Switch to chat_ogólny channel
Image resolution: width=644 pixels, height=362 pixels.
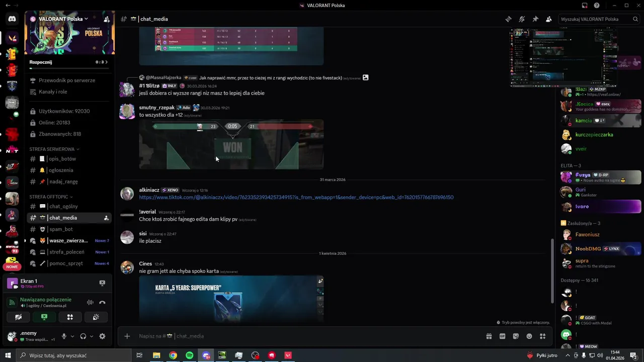coord(69,206)
